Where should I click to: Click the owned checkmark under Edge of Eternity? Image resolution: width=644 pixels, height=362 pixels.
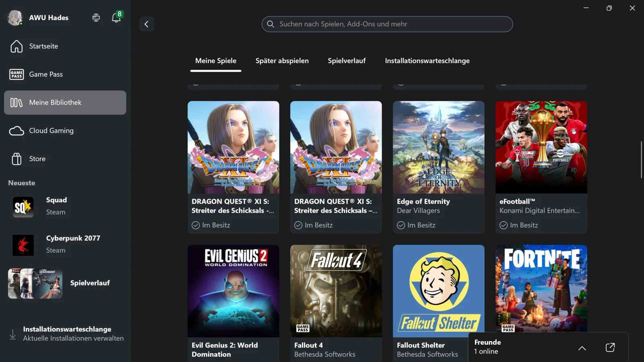401,225
